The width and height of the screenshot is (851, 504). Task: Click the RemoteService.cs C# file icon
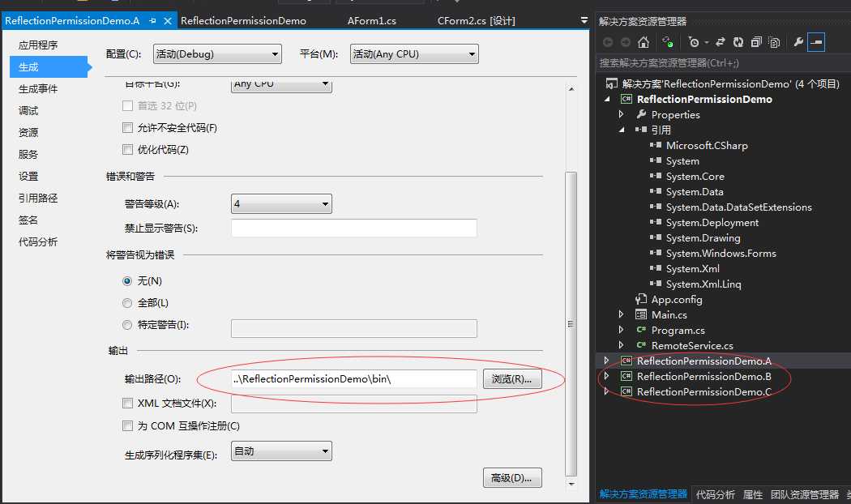[641, 345]
